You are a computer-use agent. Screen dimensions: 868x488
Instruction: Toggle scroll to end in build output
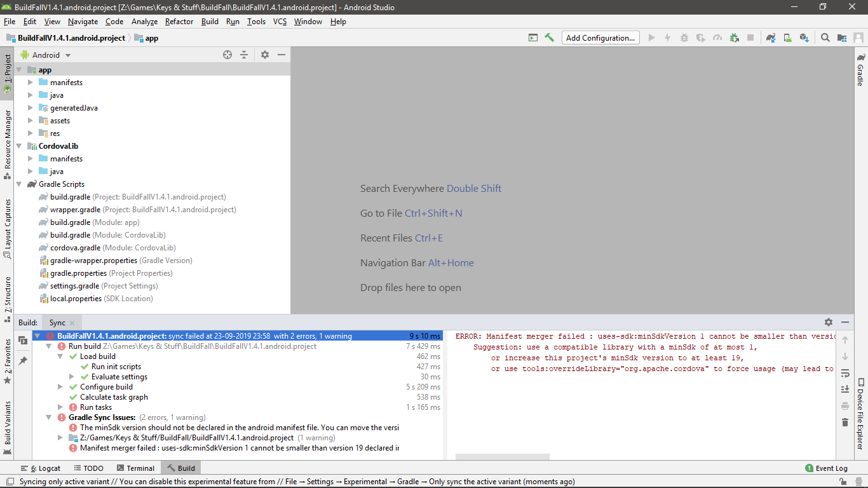pos(845,389)
